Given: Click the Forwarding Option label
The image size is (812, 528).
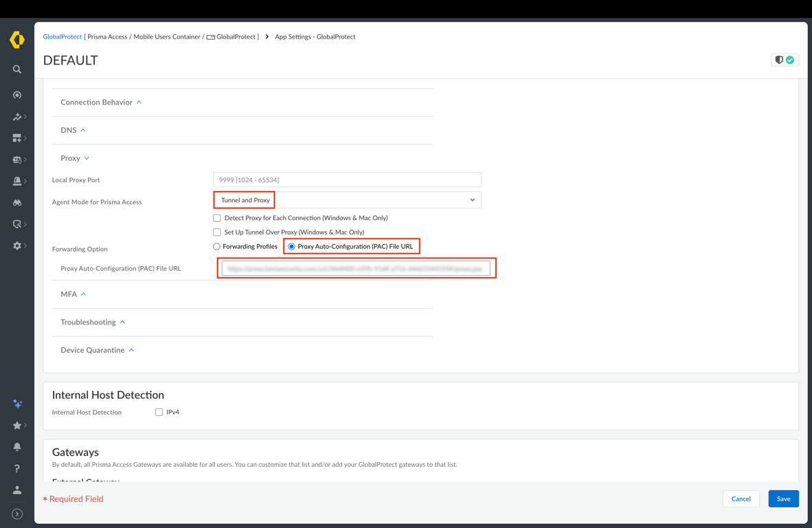Looking at the screenshot, I should click(x=80, y=250).
